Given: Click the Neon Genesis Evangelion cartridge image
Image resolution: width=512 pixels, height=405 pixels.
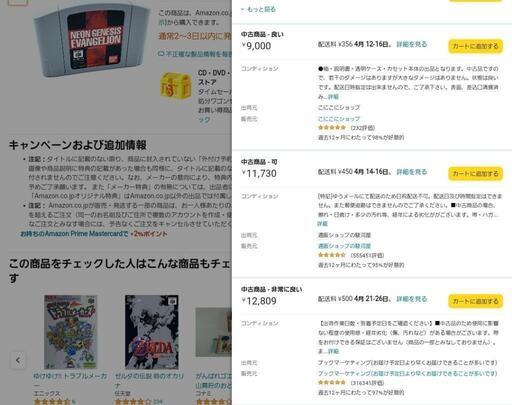Looking at the screenshot, I should tap(92, 39).
